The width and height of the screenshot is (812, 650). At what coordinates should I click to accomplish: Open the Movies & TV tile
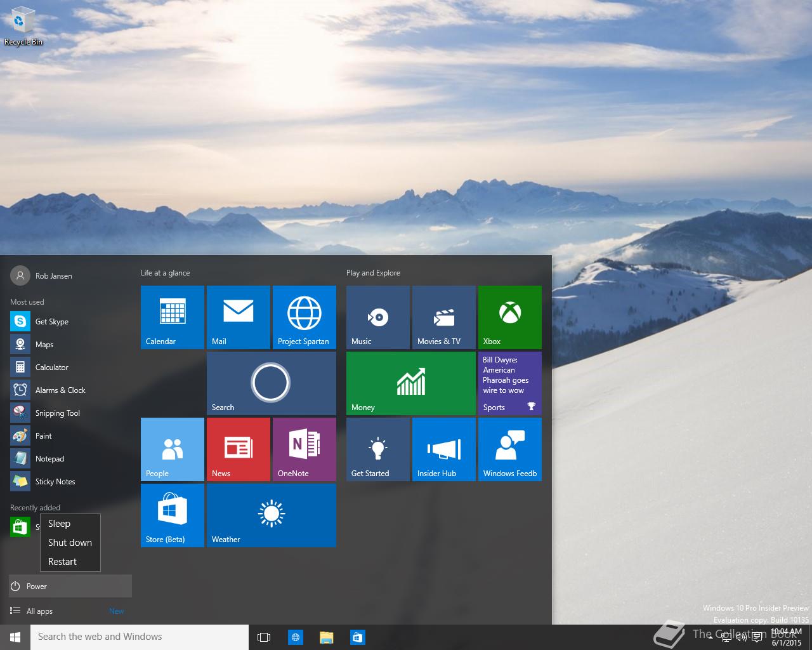click(444, 317)
